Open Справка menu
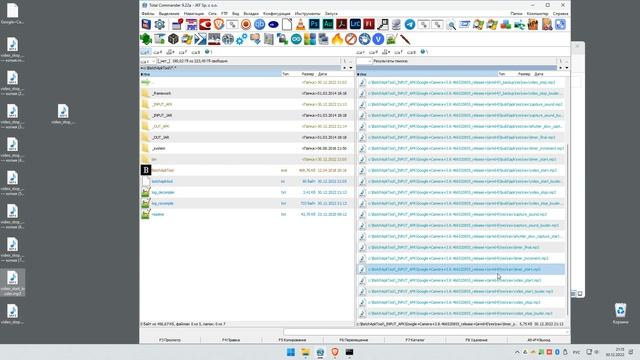The width and height of the screenshot is (640, 360). 560,13
